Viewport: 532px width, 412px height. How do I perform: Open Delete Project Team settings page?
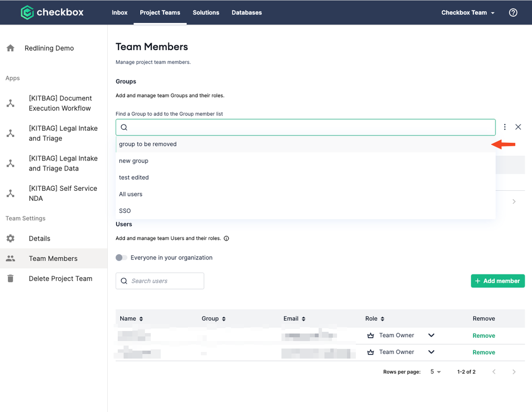pos(60,278)
